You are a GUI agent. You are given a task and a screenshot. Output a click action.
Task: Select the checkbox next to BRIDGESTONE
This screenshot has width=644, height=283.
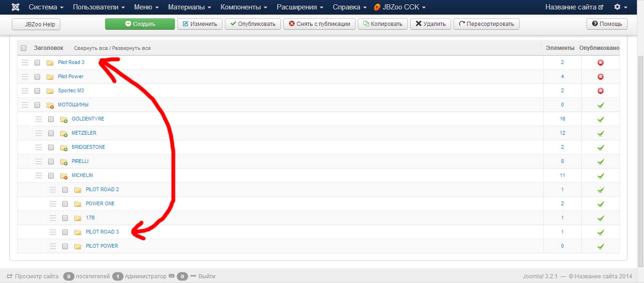[51, 147]
